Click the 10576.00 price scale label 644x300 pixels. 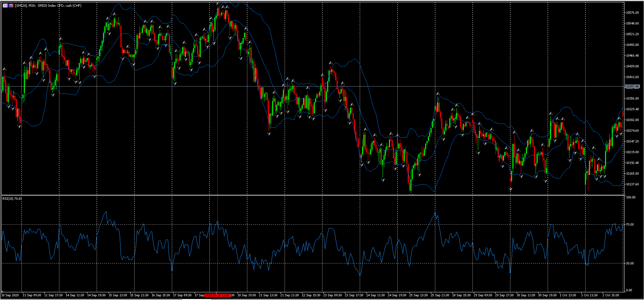(632, 13)
